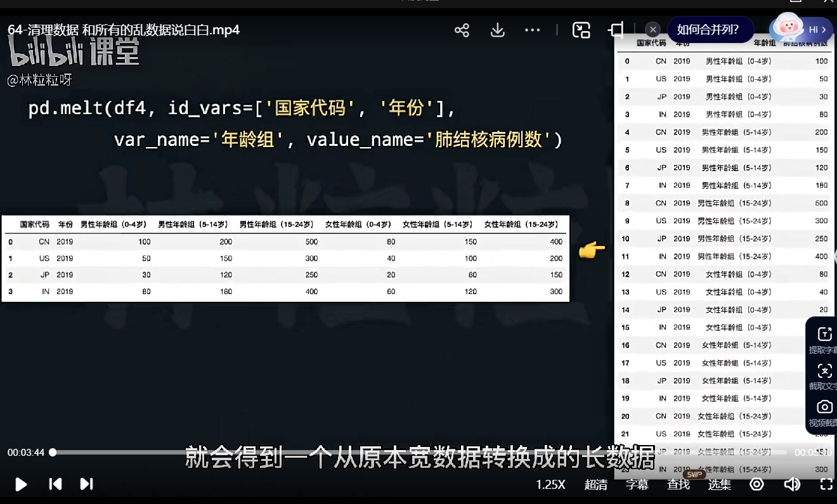The height and width of the screenshot is (504, 837).
Task: Open the 1.25X playback speed selector
Action: tap(549, 484)
